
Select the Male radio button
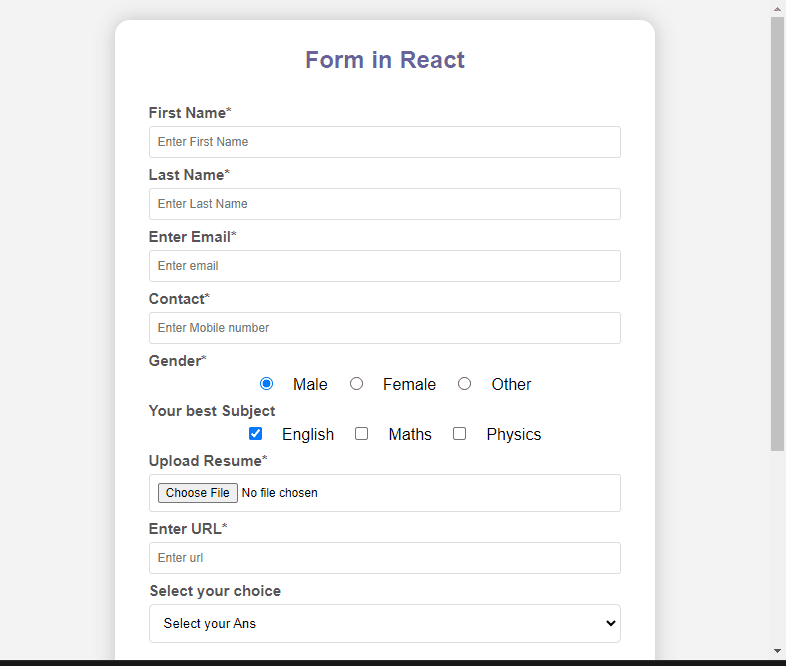click(x=266, y=384)
